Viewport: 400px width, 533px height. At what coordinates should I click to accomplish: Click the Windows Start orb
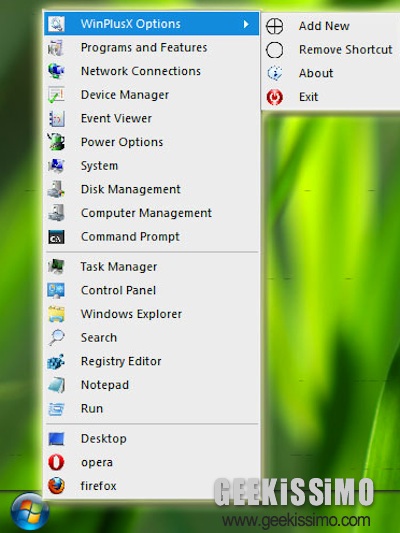30,512
